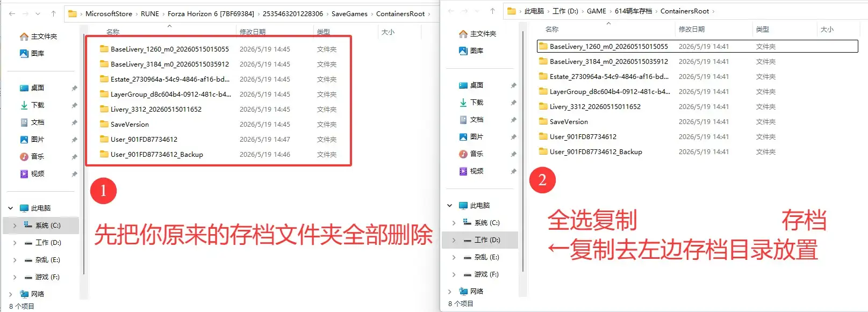Select User_901FD87734612_Backup folder icon in right window
This screenshot has height=312, width=868.
pos(543,151)
